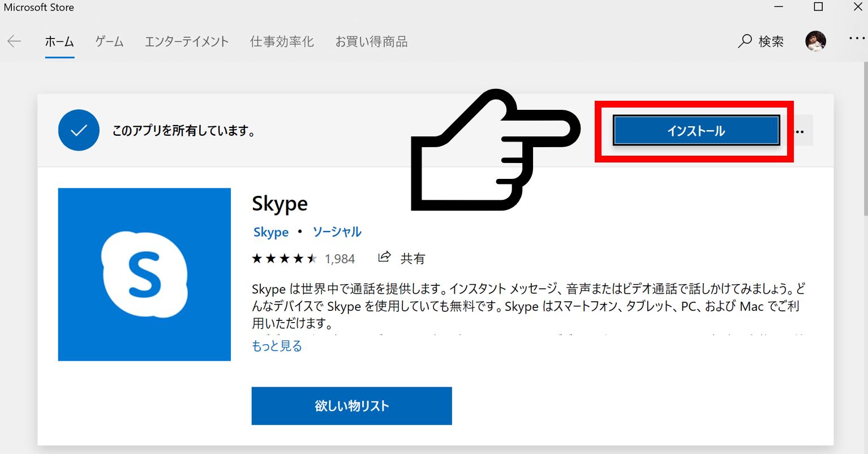
Task: Expand options beside the Install button
Action: click(800, 131)
